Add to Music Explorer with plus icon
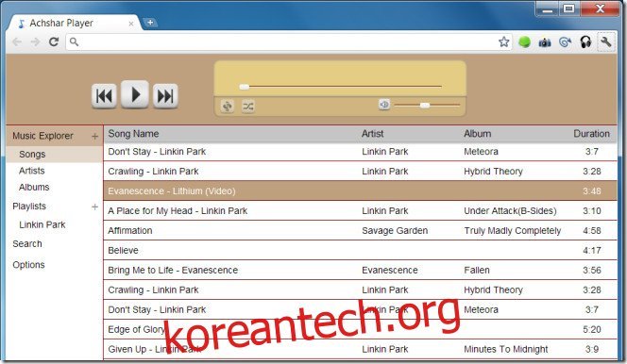This screenshot has width=627, height=364. (x=94, y=137)
